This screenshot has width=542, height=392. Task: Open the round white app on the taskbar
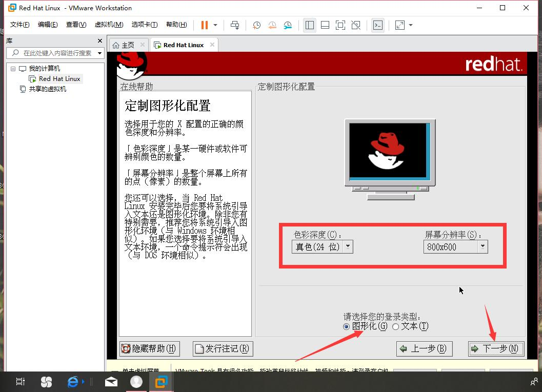pos(136,382)
